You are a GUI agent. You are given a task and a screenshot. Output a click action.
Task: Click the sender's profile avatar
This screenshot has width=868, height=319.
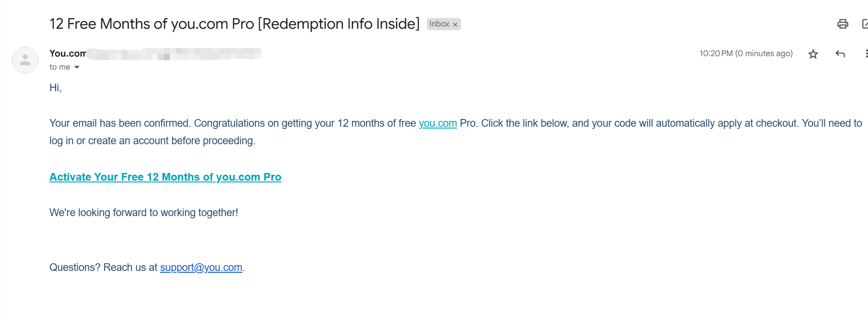tap(25, 60)
